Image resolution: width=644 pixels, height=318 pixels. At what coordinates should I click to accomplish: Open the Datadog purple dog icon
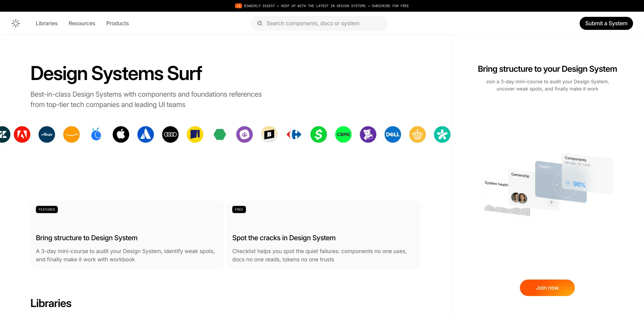pos(368,135)
